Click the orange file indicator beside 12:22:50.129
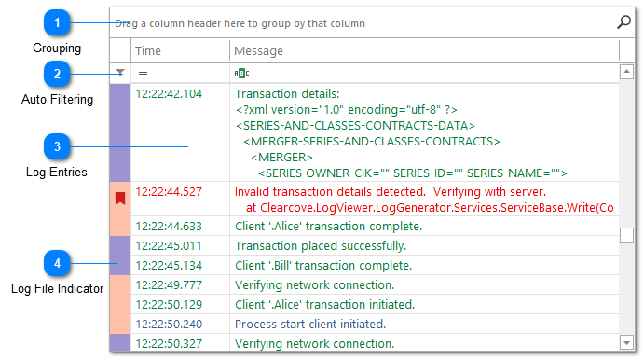Image resolution: width=644 pixels, height=360 pixels. 120,305
